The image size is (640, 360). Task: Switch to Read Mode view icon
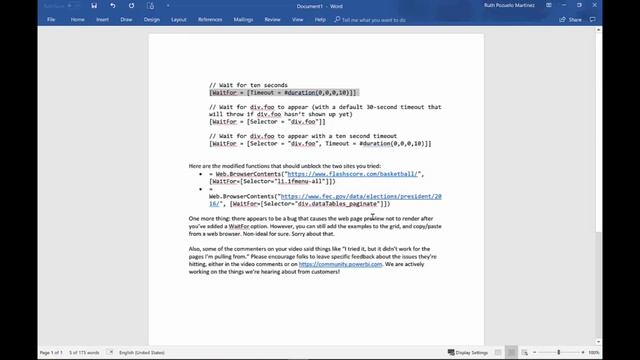[x=498, y=352]
